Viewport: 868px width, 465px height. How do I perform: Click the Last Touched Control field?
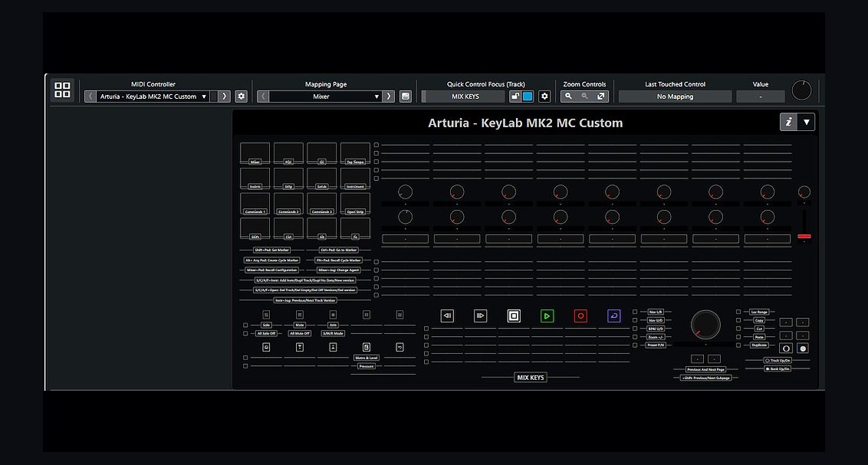[x=675, y=97]
